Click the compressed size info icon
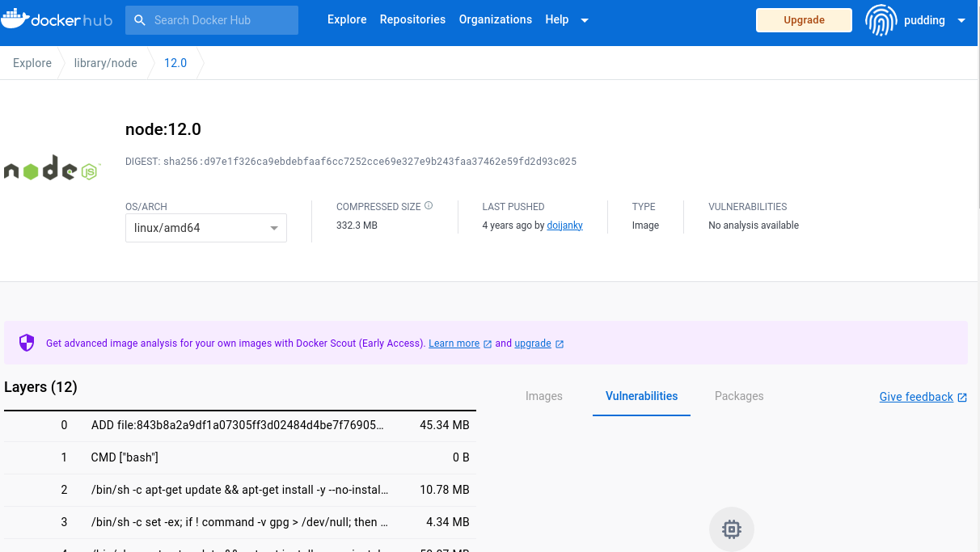This screenshot has height=552, width=980. 429,206
